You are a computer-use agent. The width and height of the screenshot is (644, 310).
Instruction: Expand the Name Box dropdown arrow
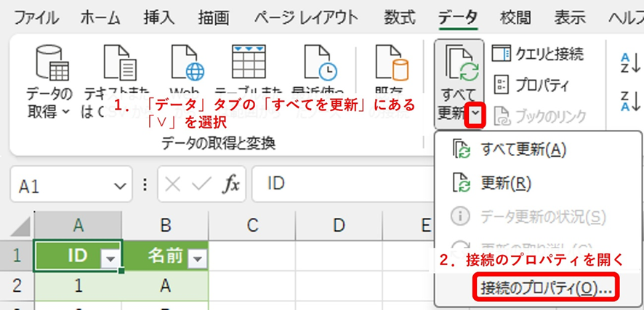click(x=118, y=186)
